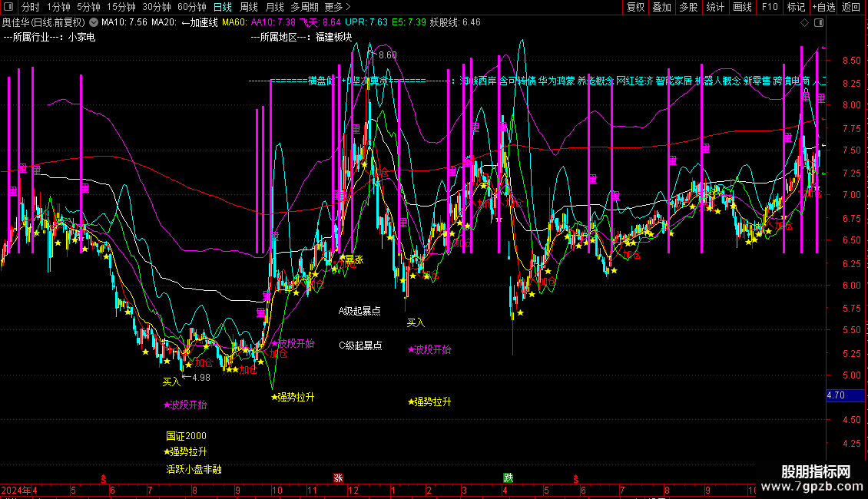Click the A级起暴点 annotation

pos(359,311)
